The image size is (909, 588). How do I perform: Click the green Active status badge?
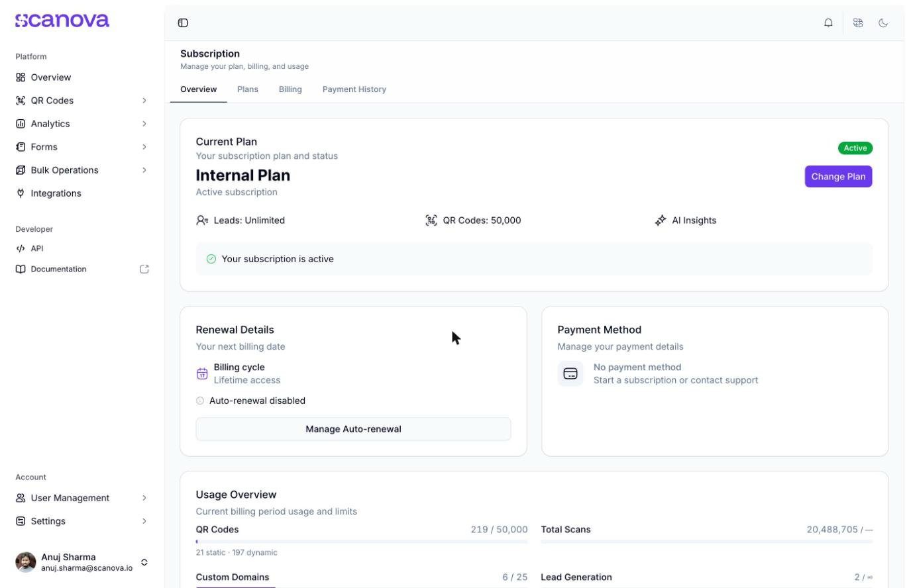(x=855, y=148)
